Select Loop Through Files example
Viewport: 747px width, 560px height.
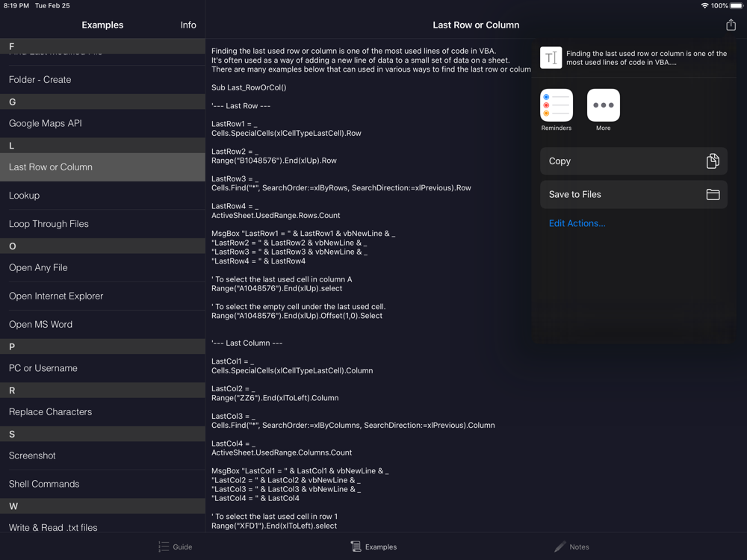tap(102, 224)
